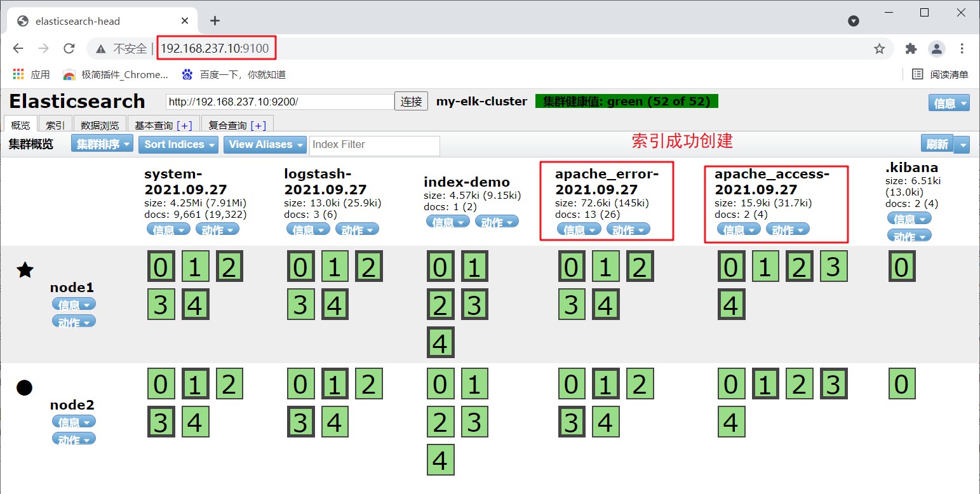Open the 基本查询 tab
The image size is (980, 494).
coord(163,125)
